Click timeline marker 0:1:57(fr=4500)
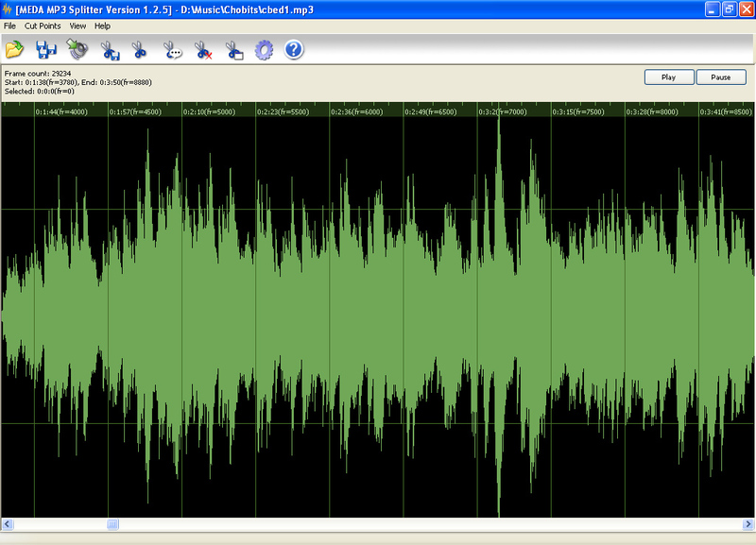The image size is (756, 545). (x=135, y=111)
